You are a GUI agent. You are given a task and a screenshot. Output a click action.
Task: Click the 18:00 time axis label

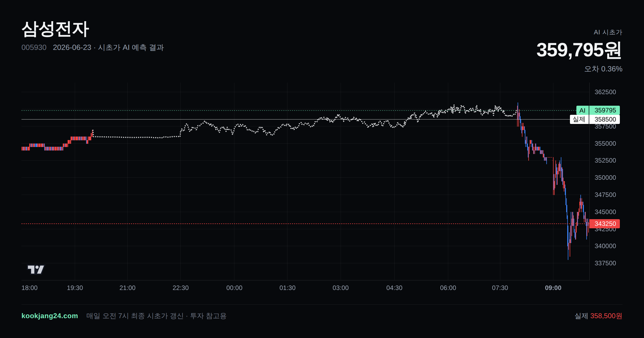30,288
